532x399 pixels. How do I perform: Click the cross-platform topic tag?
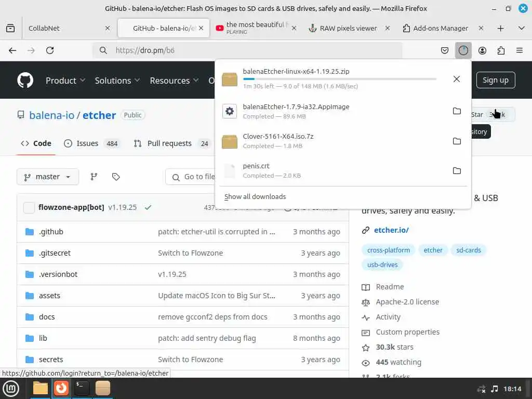point(389,250)
